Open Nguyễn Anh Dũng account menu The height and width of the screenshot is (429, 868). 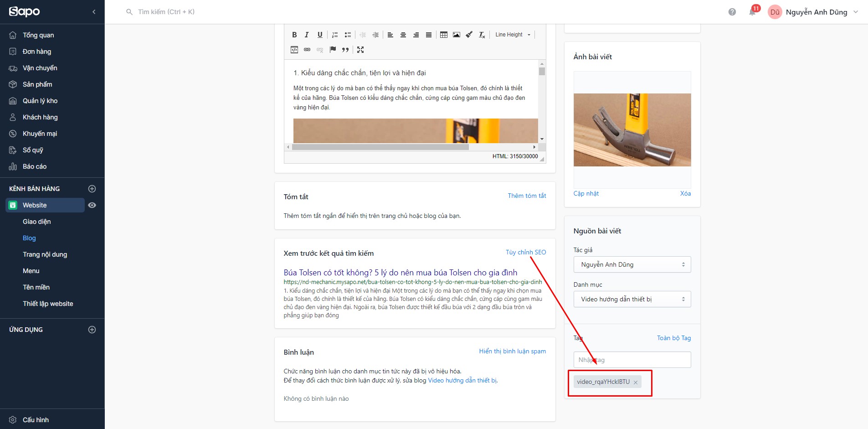(813, 12)
